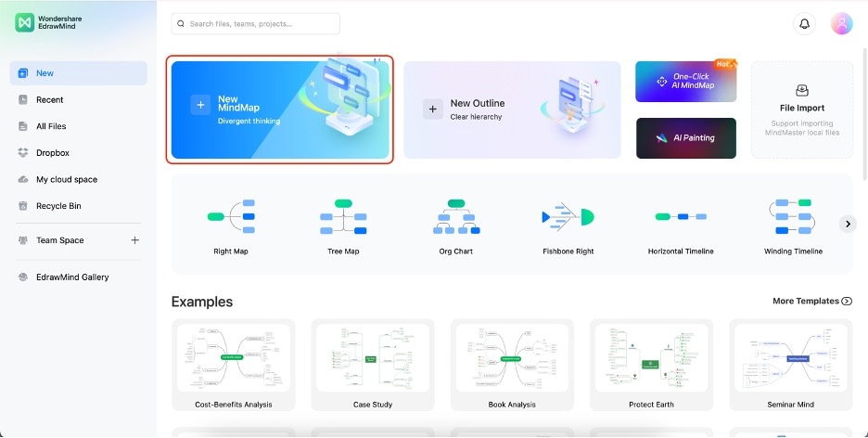Click the Team Space people icon

pos(22,240)
